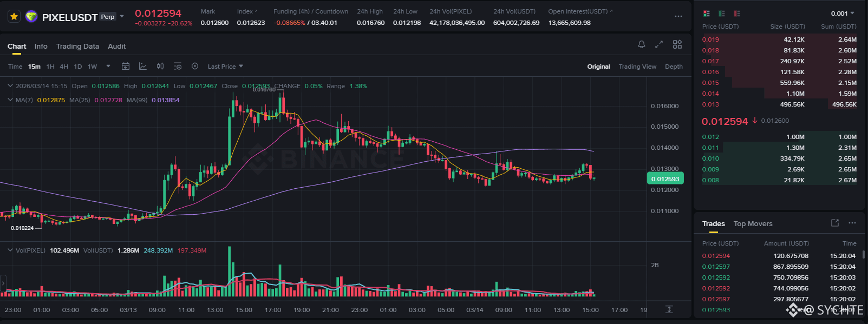Image resolution: width=868 pixels, height=324 pixels.
Task: Click bid price 0.010 in order book
Action: point(710,158)
